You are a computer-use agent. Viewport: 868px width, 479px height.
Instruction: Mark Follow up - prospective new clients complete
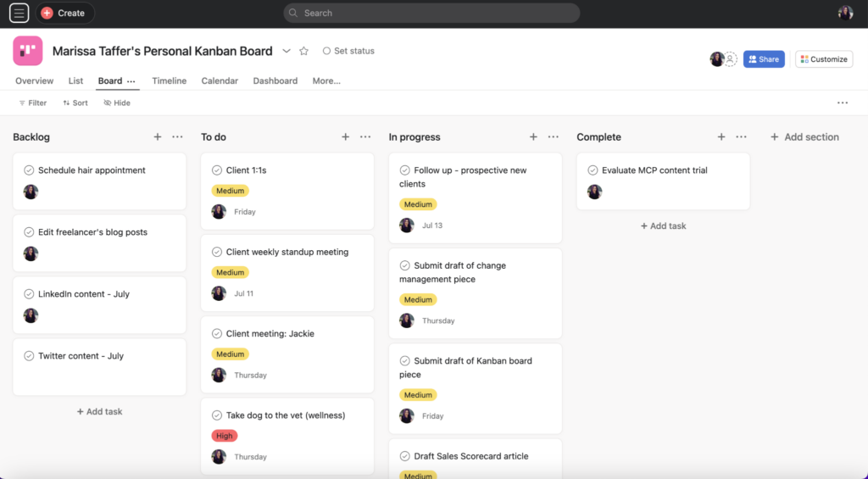pyautogui.click(x=404, y=170)
